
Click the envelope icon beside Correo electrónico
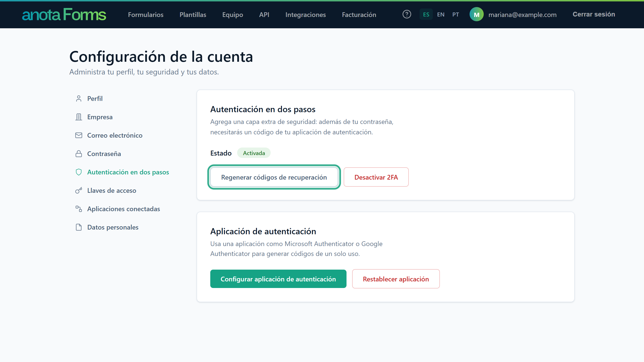coord(78,135)
